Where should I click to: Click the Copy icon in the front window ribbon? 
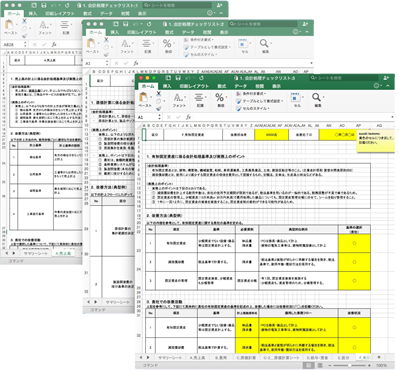tap(159, 101)
